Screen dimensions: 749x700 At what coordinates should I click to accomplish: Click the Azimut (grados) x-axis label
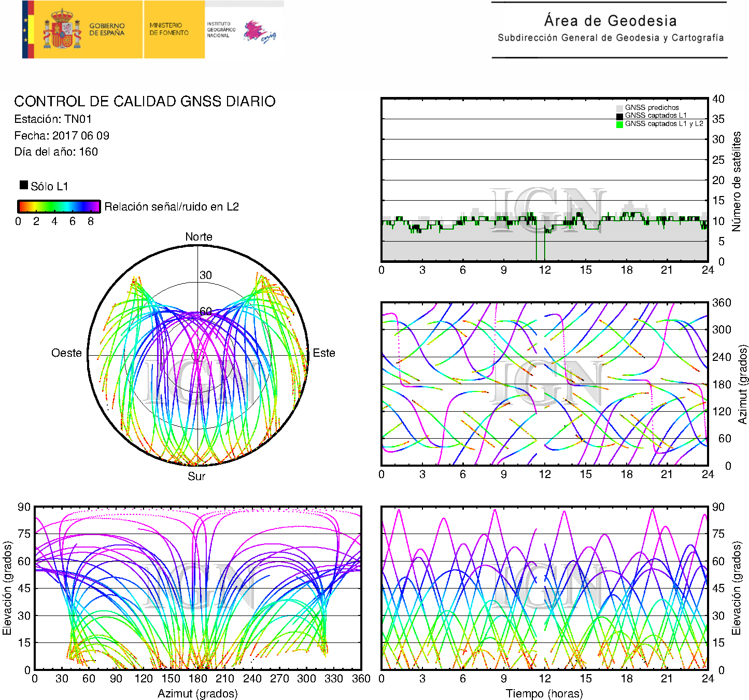(197, 693)
